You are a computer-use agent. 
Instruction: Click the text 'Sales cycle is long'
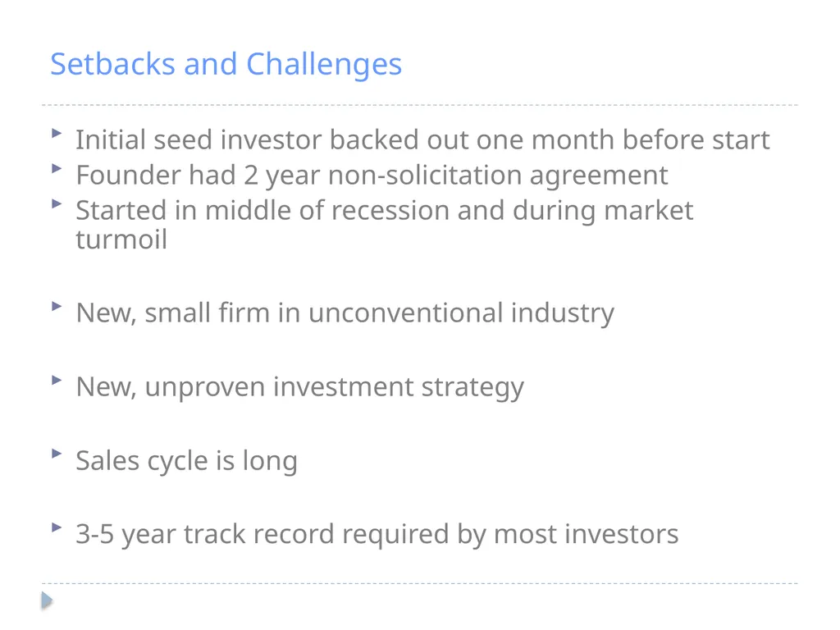point(186,461)
